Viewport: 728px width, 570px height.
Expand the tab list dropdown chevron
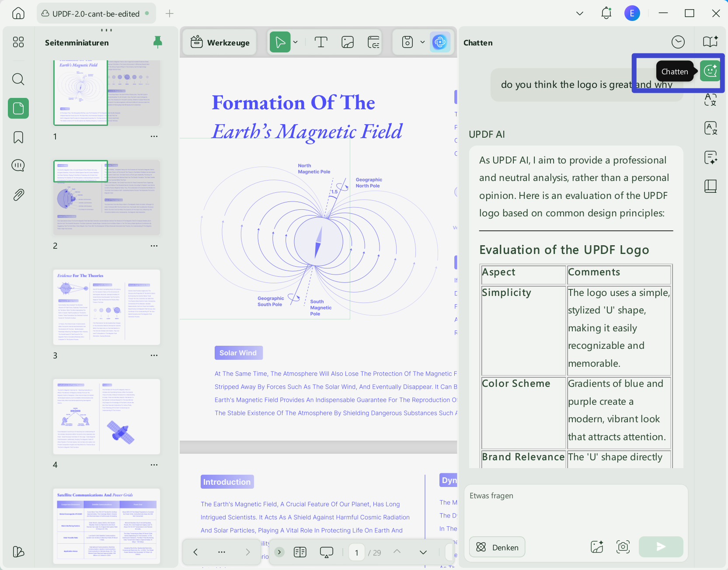(580, 14)
